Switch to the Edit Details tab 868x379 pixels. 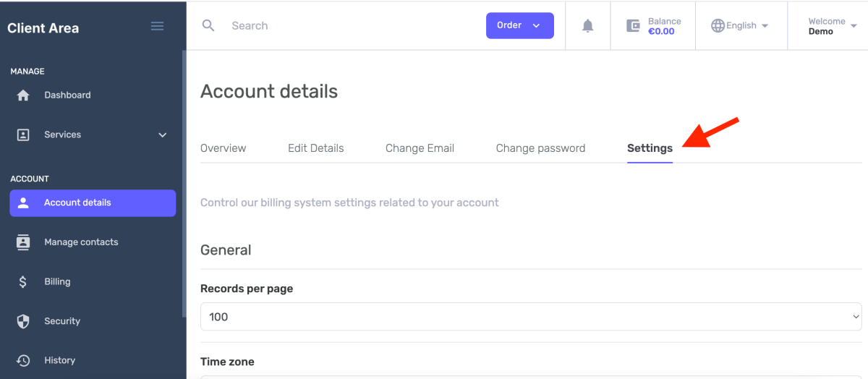pos(315,148)
